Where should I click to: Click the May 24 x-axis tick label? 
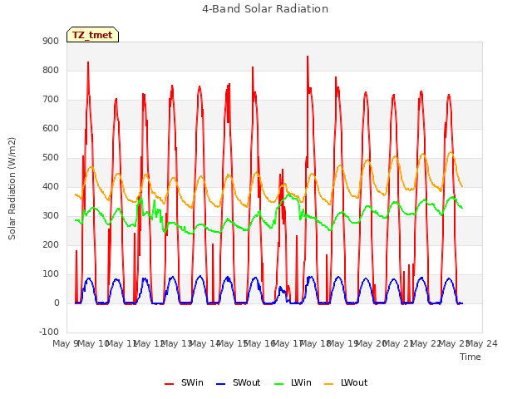coord(481,343)
